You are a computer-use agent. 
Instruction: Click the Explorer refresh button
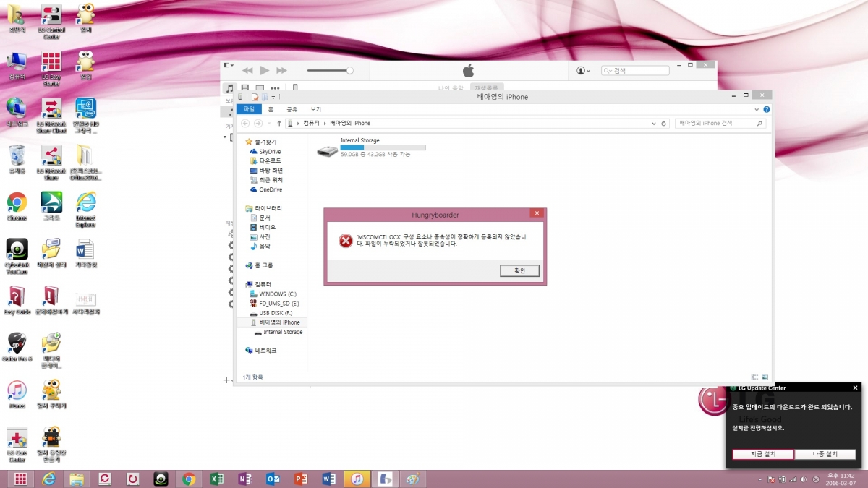tap(665, 124)
